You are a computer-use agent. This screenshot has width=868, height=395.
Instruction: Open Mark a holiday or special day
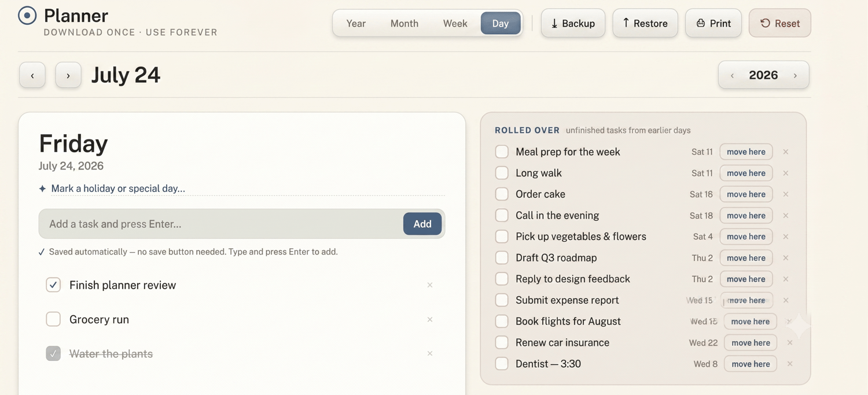[x=118, y=189]
